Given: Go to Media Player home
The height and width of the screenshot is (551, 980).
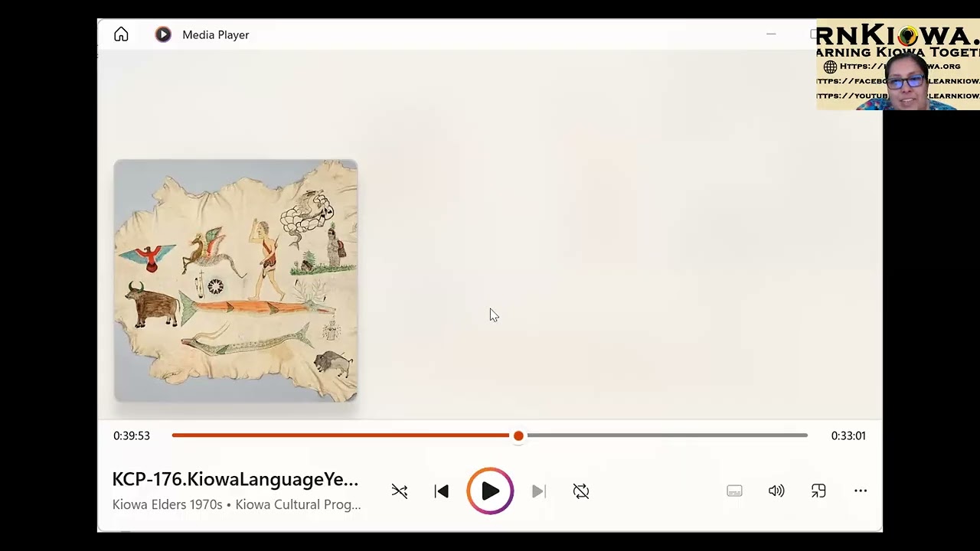Looking at the screenshot, I should coord(121,34).
